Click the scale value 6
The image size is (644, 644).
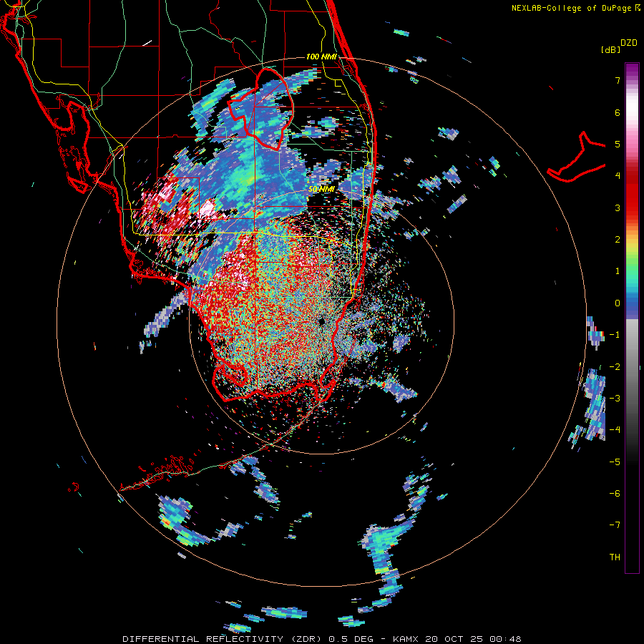coord(618,112)
